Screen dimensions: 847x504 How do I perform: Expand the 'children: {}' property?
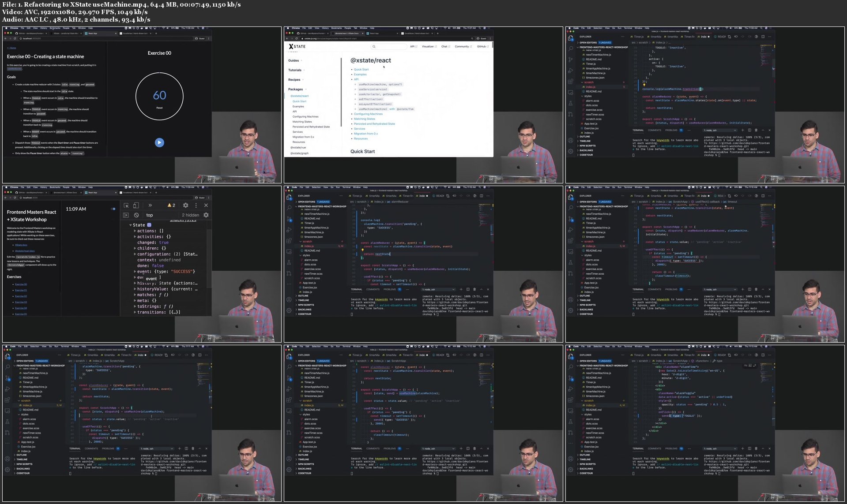(x=135, y=248)
